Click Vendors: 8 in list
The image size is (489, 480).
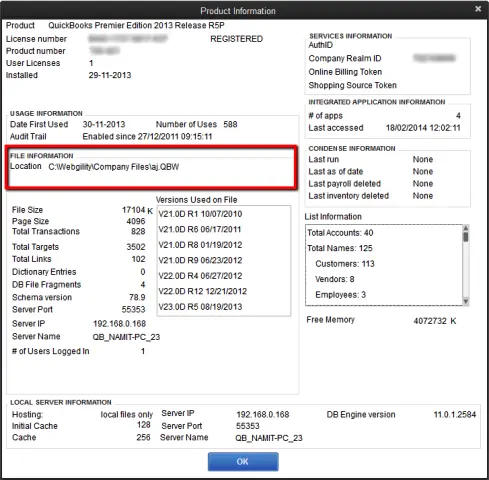(x=335, y=279)
